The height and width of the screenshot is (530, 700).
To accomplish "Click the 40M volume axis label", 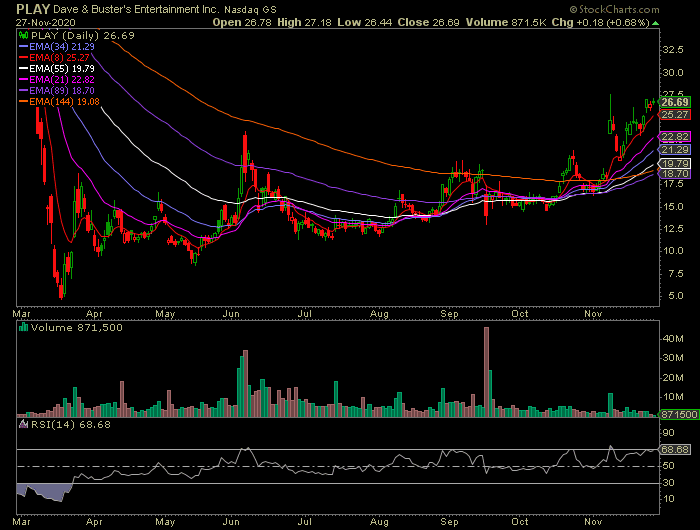I will pos(673,339).
